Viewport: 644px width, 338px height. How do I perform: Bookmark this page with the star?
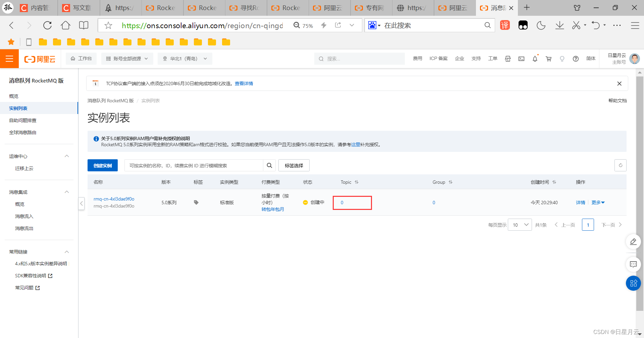(108, 25)
